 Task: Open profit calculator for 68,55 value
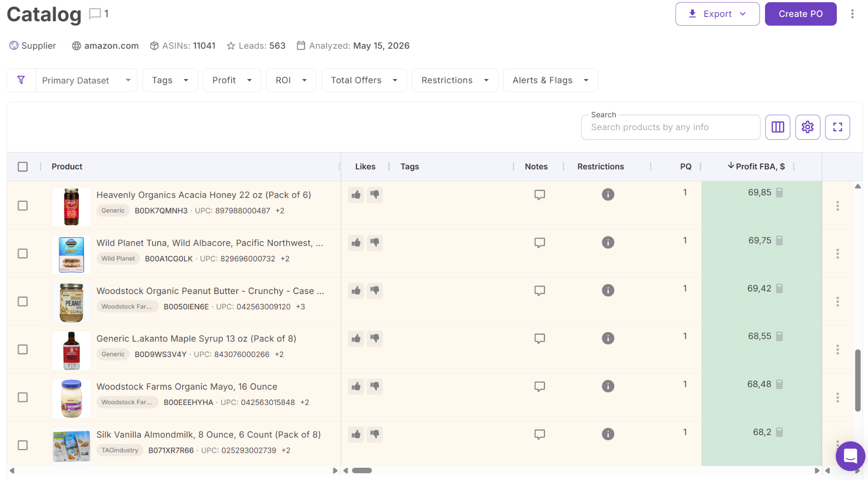pyautogui.click(x=779, y=336)
